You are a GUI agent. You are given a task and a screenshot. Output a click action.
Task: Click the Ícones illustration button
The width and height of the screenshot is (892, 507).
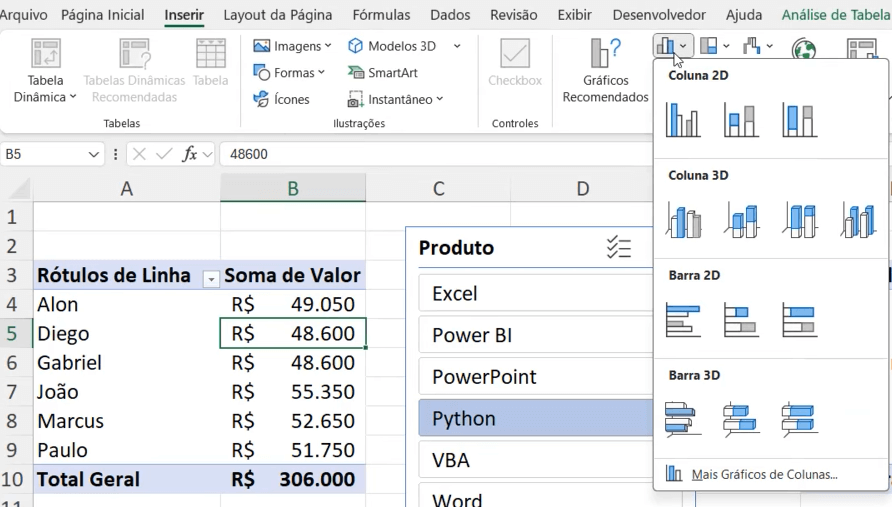282,99
